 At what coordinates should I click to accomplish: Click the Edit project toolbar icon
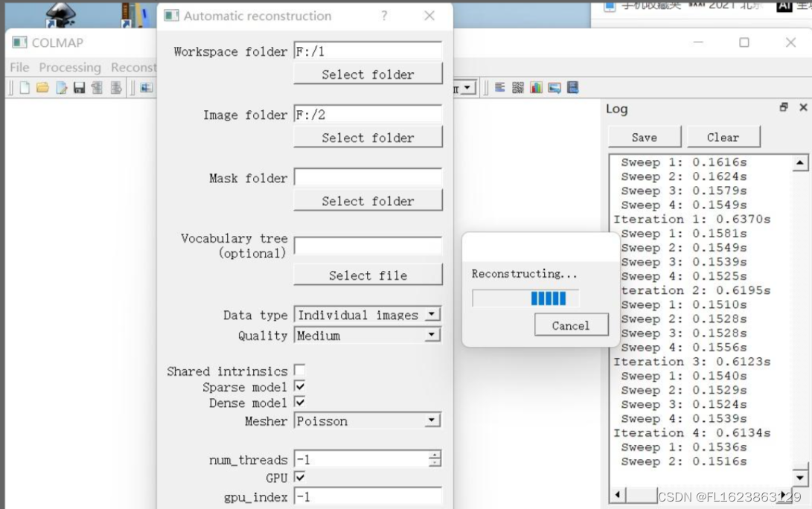(61, 88)
